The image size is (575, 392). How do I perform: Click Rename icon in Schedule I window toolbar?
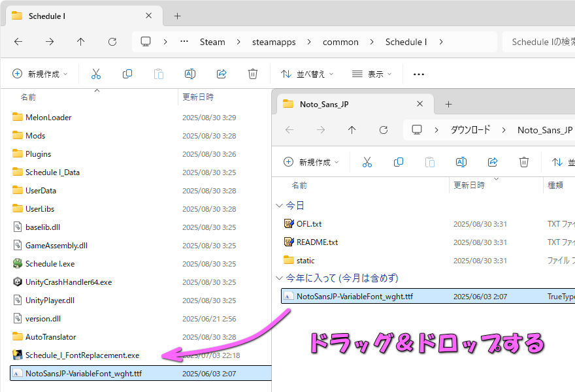click(x=190, y=74)
